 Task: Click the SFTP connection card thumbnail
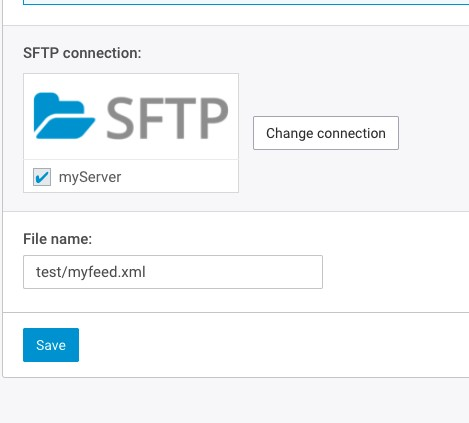click(131, 116)
